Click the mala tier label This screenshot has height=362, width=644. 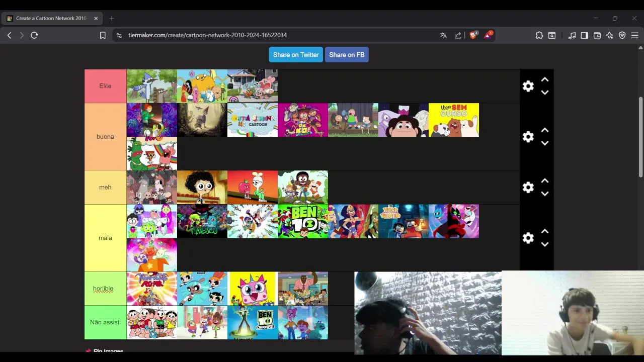click(105, 238)
